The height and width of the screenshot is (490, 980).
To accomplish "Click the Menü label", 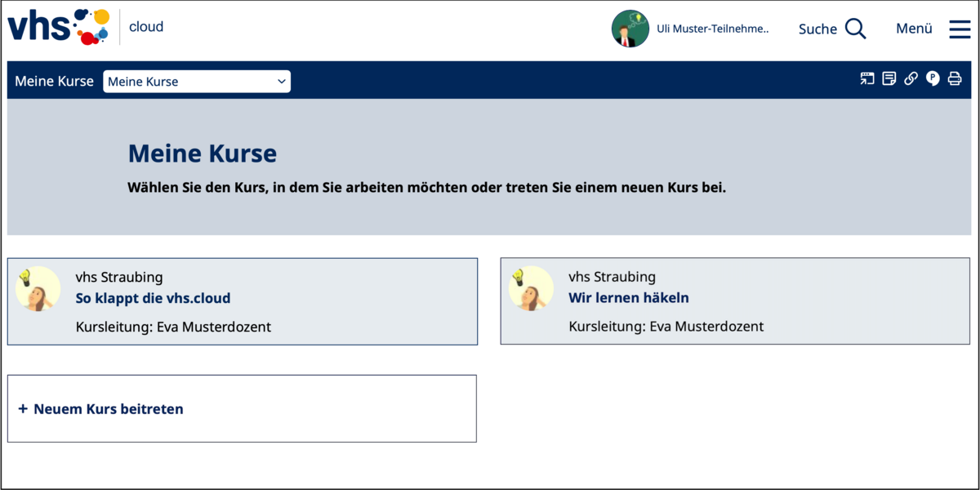I will [x=914, y=29].
